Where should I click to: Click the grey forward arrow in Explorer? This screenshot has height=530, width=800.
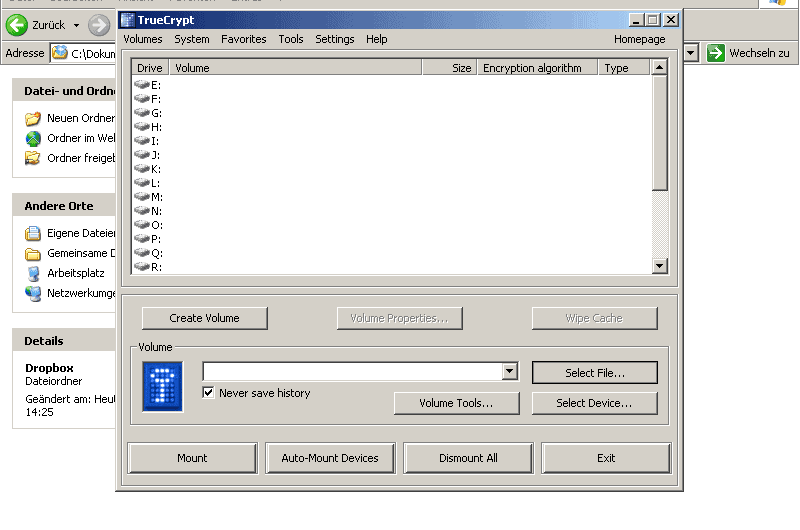coord(99,25)
